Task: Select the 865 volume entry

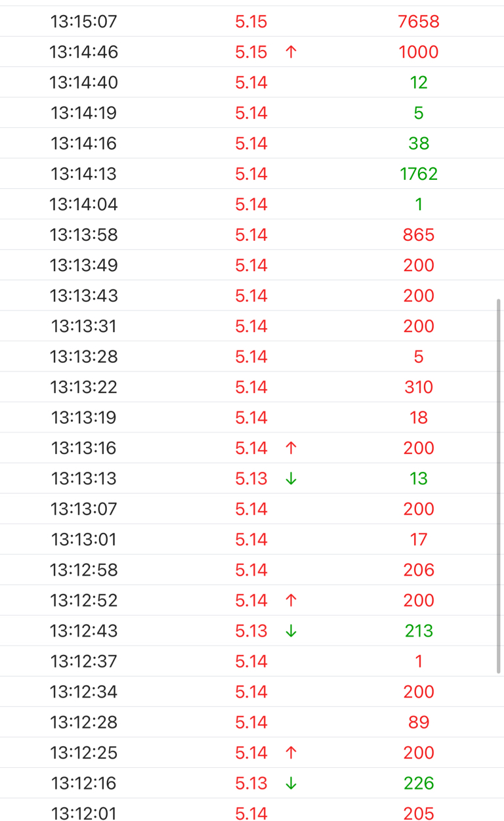Action: point(419,235)
